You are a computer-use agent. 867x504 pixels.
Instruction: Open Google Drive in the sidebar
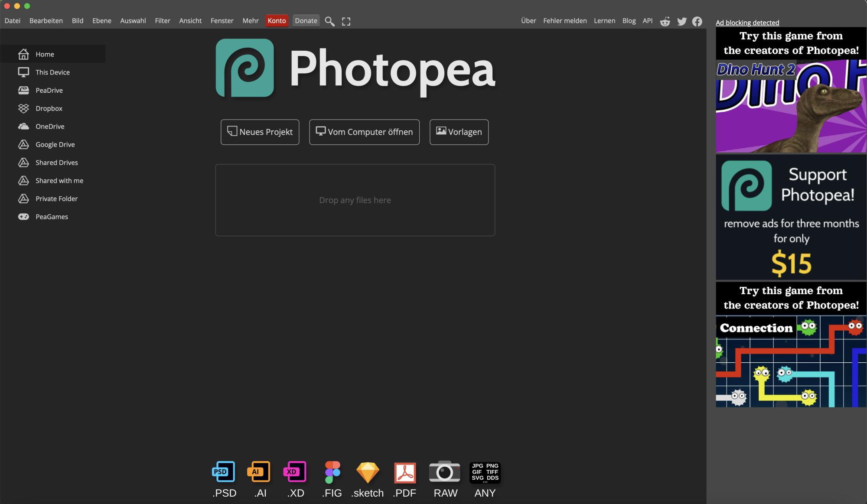[55, 144]
